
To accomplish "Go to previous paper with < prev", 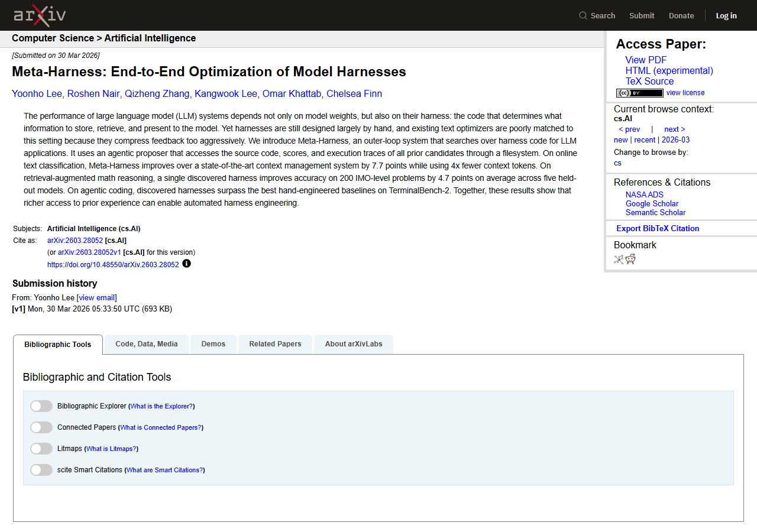I will 629,129.
